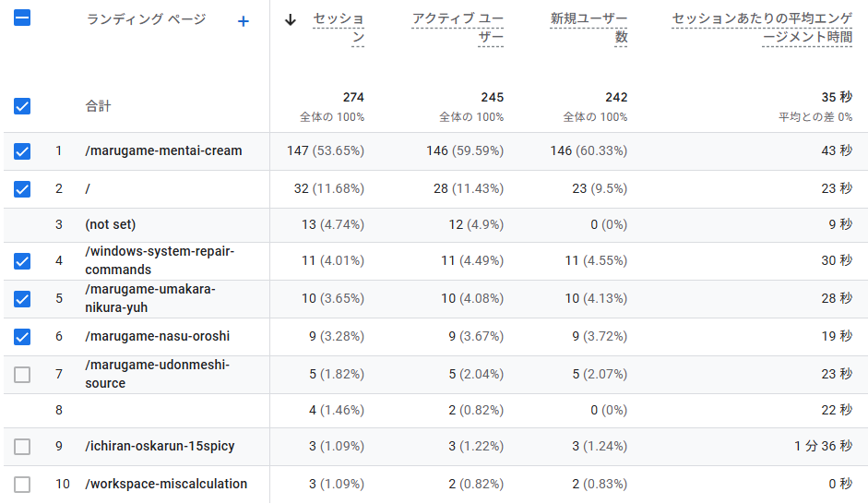Image resolution: width=868 pixels, height=504 pixels.
Task: Sort by the セッション column header
Action: pos(339,28)
